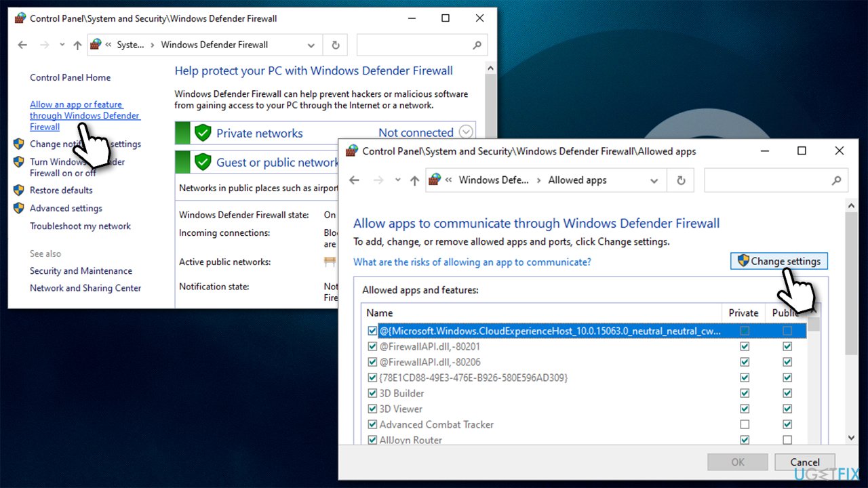Screen dimensions: 868x488
Task: Click Back arrow in Firewall window
Action: [x=22, y=45]
